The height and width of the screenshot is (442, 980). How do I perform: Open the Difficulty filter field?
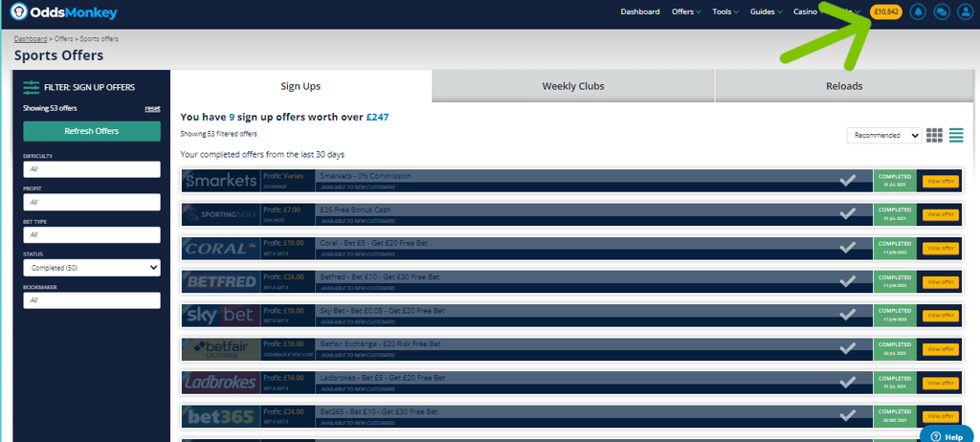tap(92, 169)
